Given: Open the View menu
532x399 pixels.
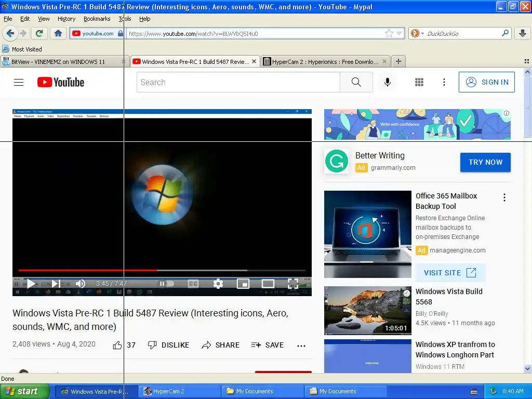Looking at the screenshot, I should coord(44,19).
